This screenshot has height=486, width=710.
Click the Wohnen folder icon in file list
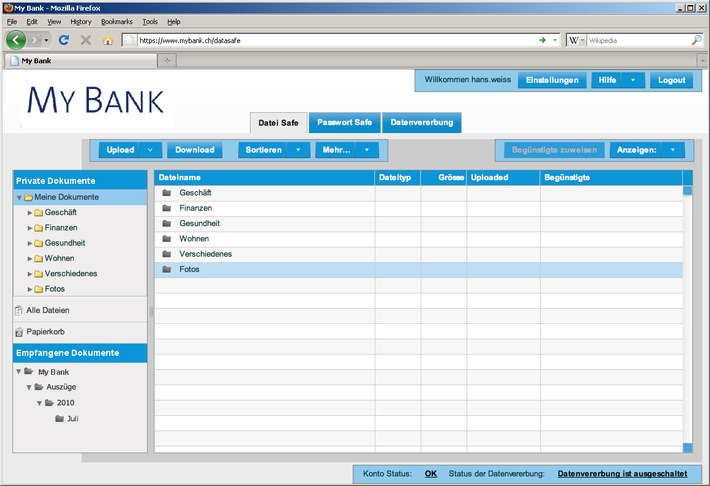[x=167, y=239]
